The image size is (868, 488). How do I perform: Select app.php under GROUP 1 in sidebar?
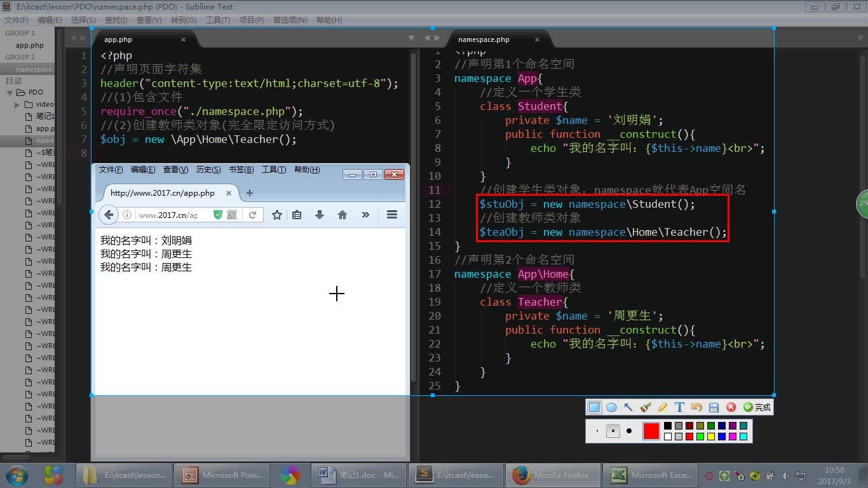30,45
